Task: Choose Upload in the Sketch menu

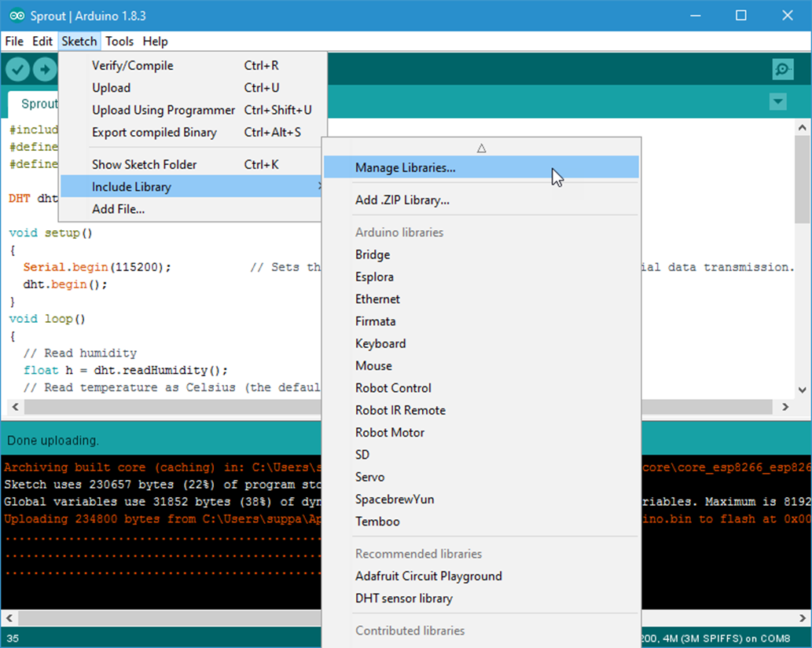Action: 193,88
